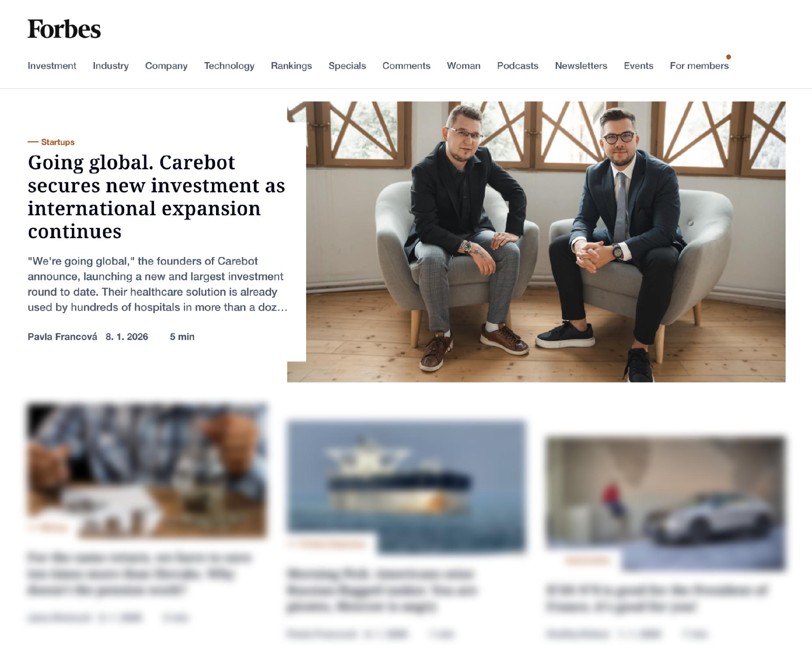This screenshot has height=658, width=812.
Task: Open the For members section
Action: [x=699, y=66]
